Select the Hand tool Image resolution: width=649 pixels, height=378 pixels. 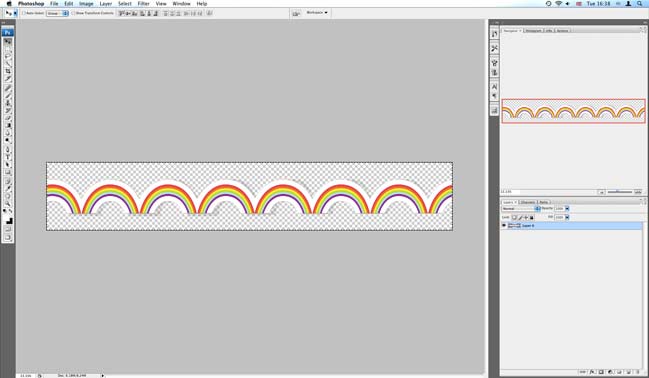click(8, 195)
